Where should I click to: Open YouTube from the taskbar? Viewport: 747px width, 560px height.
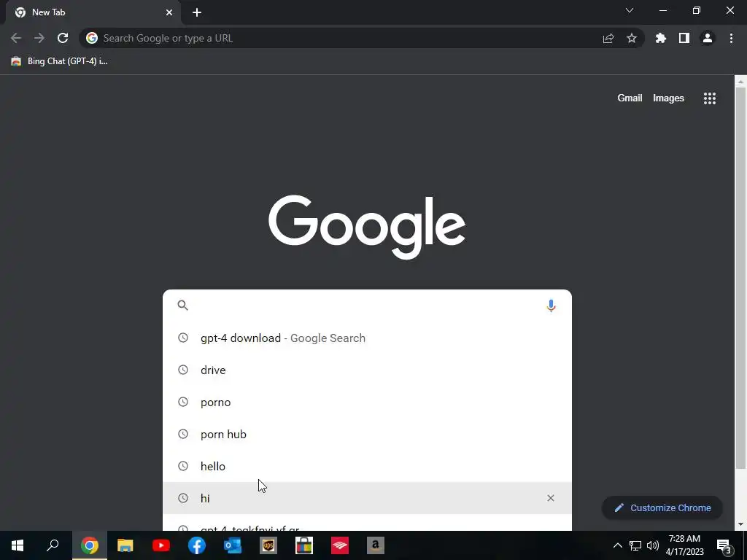161,545
